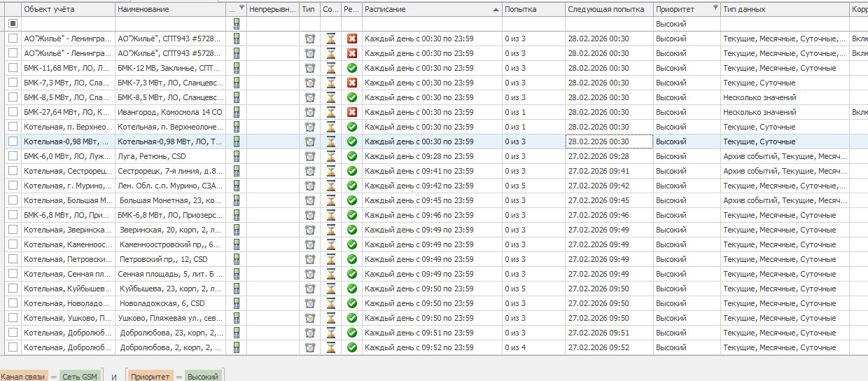
Task: Click Высокий value in the filter bar
Action: pos(202,377)
